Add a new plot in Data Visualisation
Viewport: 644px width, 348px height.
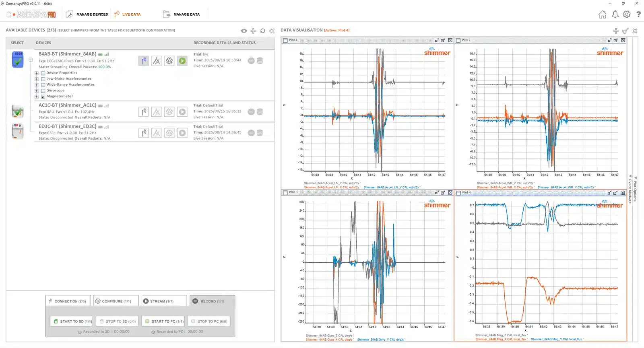[x=616, y=31]
